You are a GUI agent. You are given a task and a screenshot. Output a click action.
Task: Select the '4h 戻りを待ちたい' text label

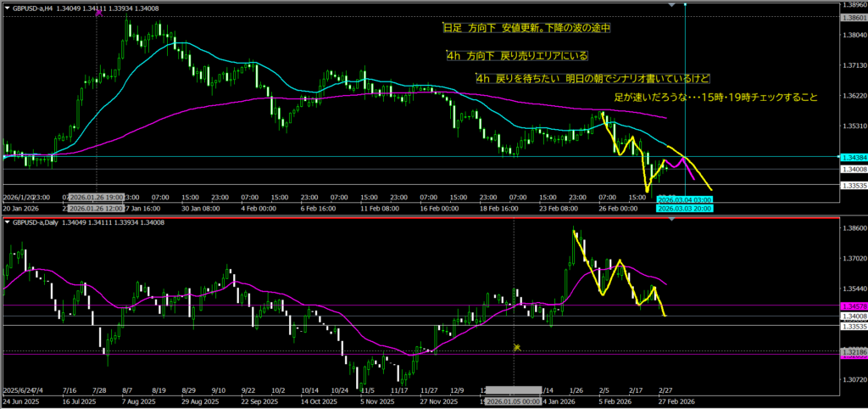[592, 78]
